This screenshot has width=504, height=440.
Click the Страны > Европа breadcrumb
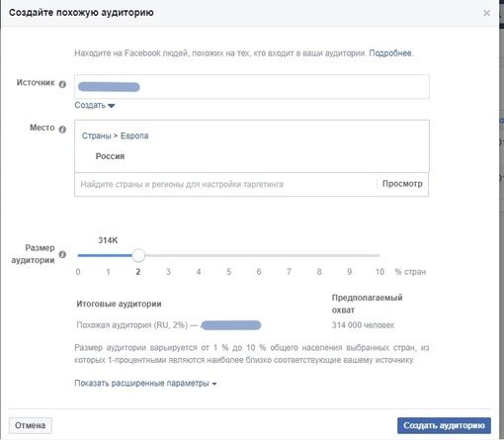pyautogui.click(x=115, y=135)
